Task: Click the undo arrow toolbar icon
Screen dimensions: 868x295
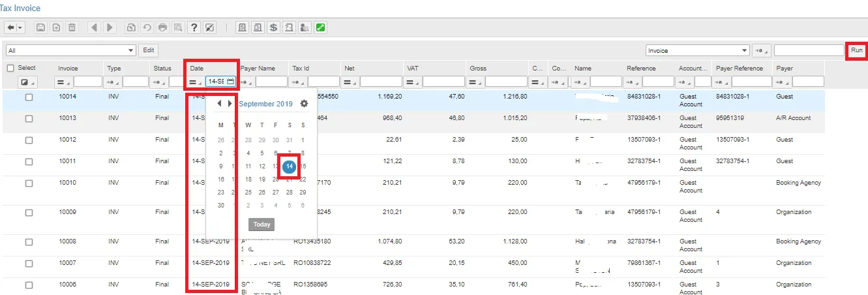Action: (147, 27)
